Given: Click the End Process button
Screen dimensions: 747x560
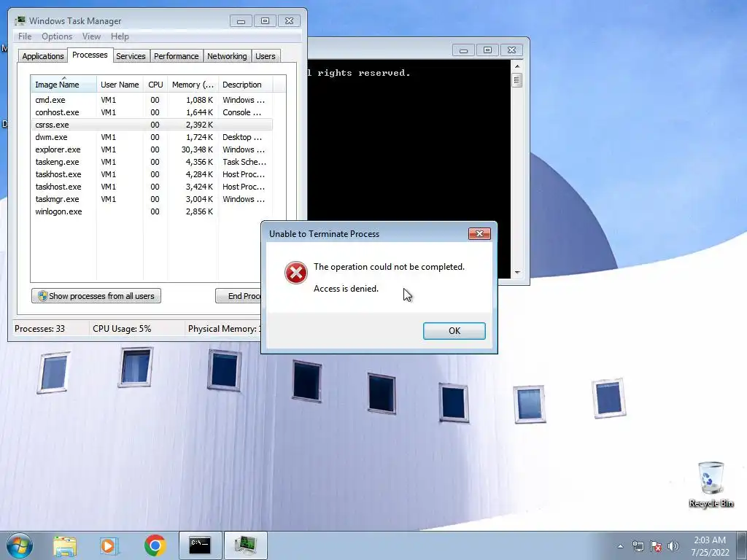Looking at the screenshot, I should (x=239, y=296).
